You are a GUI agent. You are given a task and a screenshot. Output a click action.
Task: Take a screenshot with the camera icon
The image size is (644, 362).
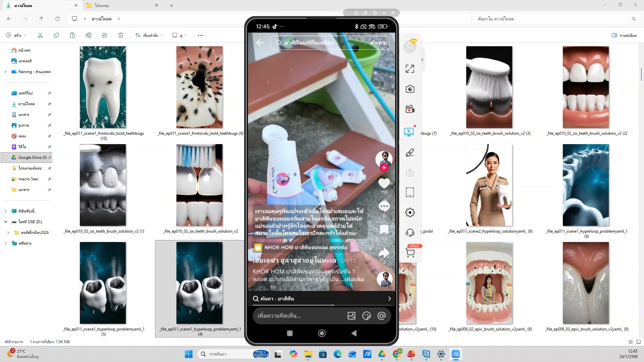(x=410, y=89)
